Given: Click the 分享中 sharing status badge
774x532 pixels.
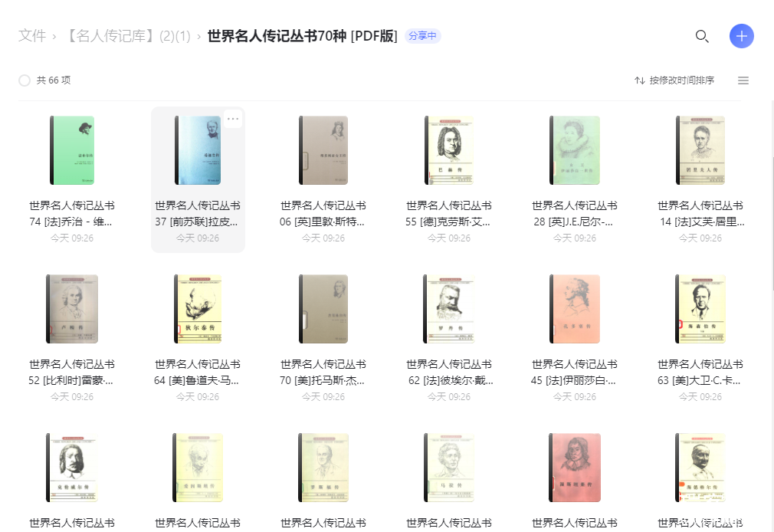Looking at the screenshot, I should 422,35.
